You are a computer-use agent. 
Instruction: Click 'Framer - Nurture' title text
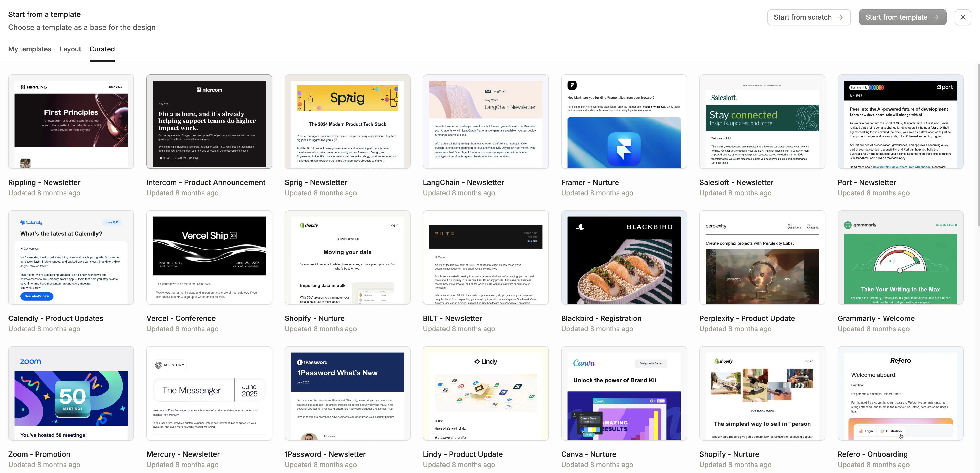tap(590, 182)
